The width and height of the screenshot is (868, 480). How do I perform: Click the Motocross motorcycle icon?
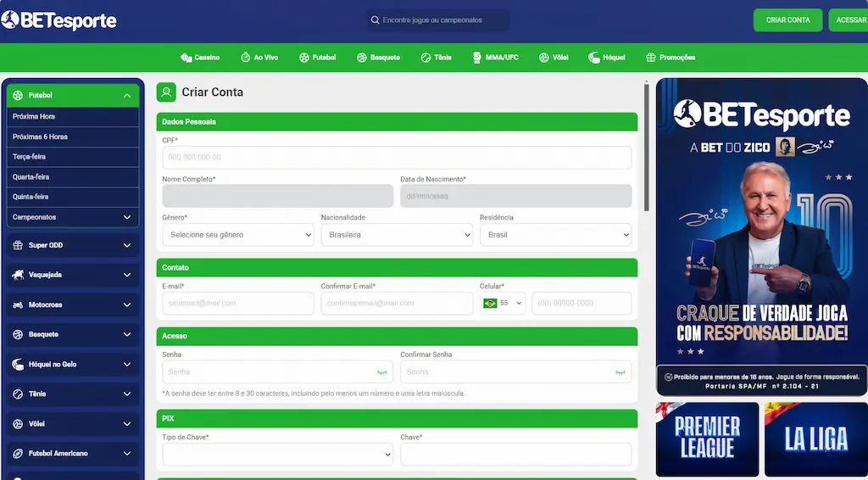tap(18, 304)
